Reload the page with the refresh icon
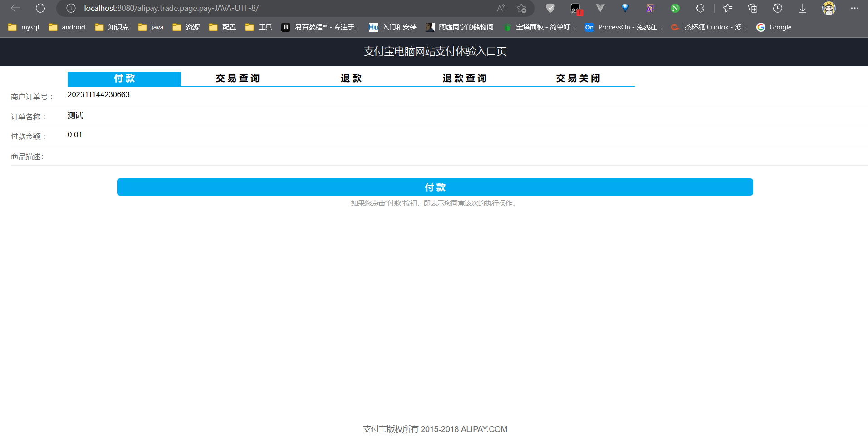Screen dimensions: 868x437 (40, 8)
